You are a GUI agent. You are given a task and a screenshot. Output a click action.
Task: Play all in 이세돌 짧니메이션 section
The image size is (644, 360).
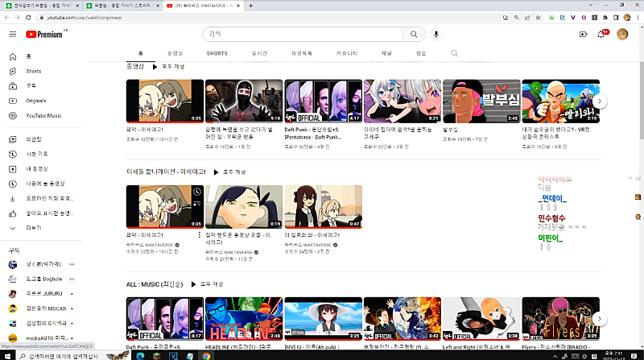(230, 172)
